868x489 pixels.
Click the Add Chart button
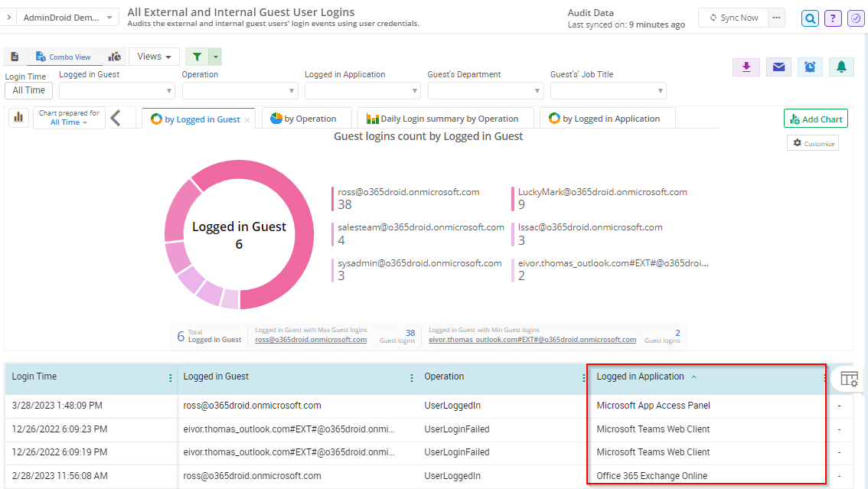click(x=815, y=119)
